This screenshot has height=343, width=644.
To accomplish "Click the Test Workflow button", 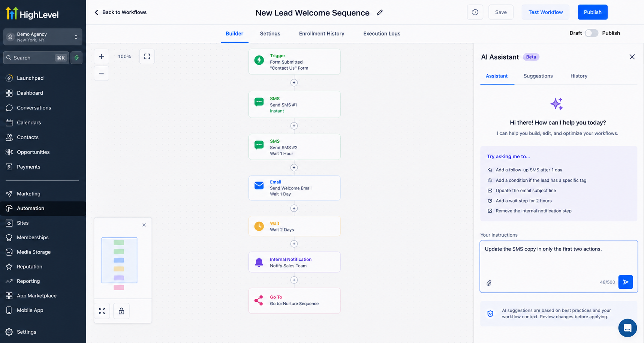I will (x=545, y=12).
